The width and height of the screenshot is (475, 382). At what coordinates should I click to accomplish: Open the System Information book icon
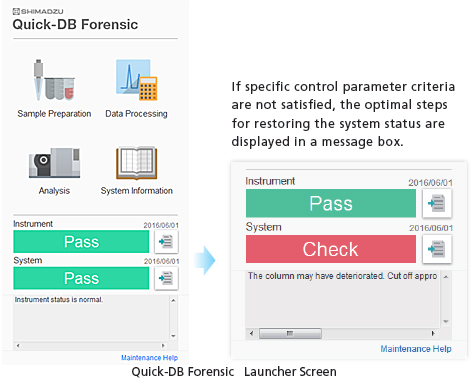point(136,163)
